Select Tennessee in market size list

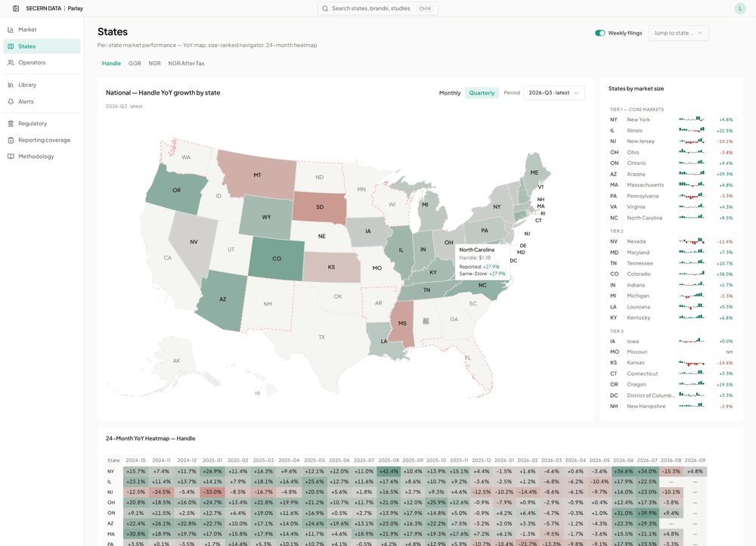671,263
